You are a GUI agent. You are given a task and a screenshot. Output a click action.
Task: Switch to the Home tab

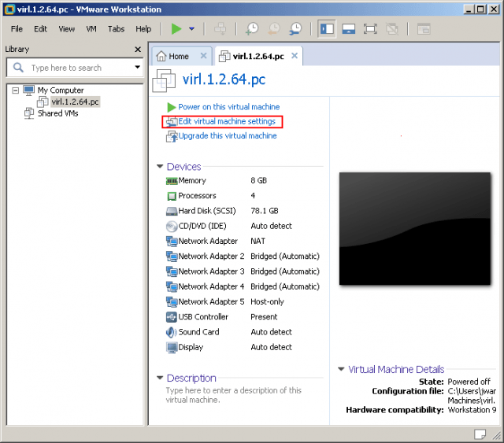coord(179,56)
